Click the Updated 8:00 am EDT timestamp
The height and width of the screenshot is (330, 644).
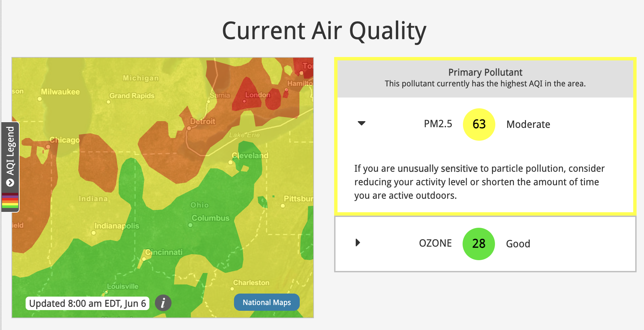[88, 303]
